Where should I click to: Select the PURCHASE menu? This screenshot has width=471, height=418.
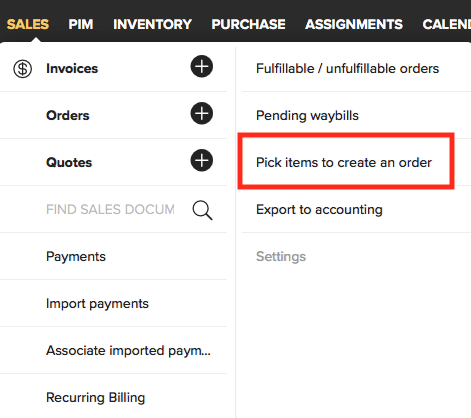click(x=248, y=24)
